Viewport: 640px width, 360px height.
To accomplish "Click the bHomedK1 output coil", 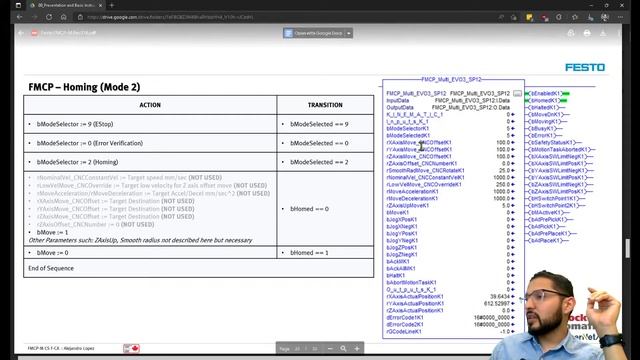I will pyautogui.click(x=544, y=100).
